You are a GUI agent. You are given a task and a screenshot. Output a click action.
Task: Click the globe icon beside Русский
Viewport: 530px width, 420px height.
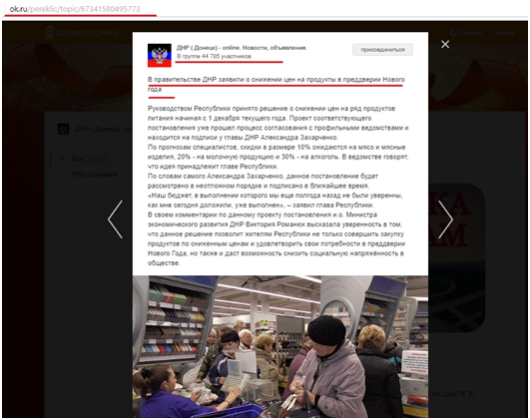point(453,33)
